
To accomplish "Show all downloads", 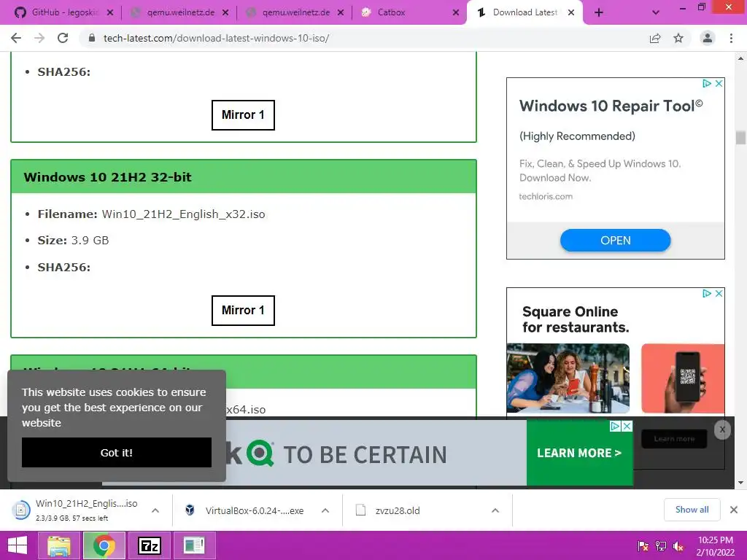I will (x=692, y=510).
